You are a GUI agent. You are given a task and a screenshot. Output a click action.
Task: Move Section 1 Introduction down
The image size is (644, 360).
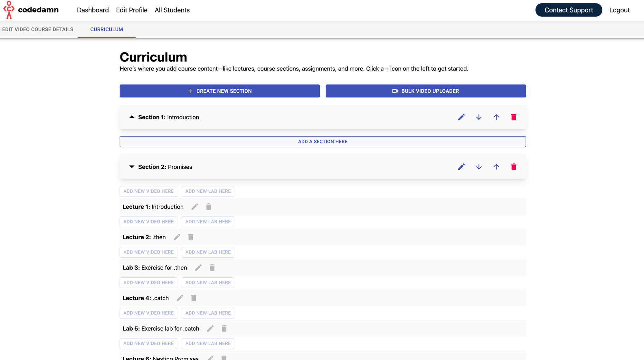[x=479, y=117]
